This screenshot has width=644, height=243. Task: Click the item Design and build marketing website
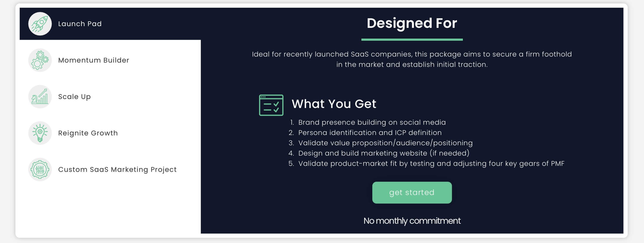click(384, 153)
